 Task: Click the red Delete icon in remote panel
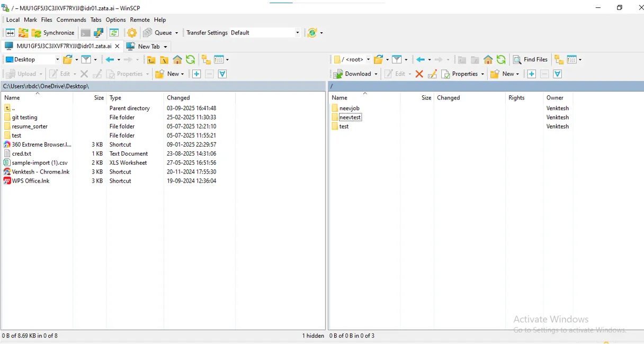tap(419, 74)
